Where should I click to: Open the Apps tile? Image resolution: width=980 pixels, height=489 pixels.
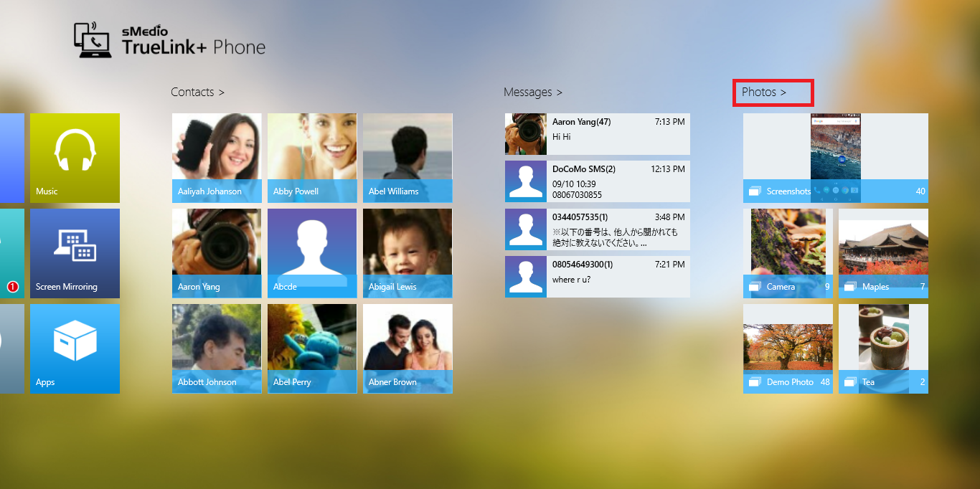[x=75, y=348]
